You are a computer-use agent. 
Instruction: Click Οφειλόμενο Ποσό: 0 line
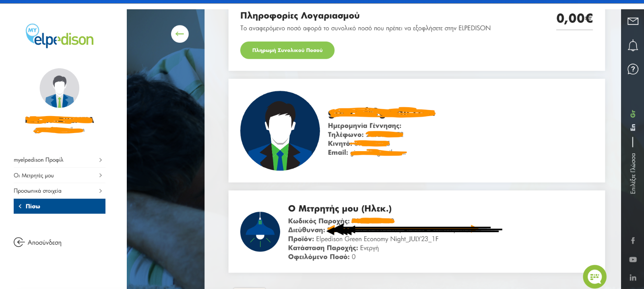click(x=322, y=257)
